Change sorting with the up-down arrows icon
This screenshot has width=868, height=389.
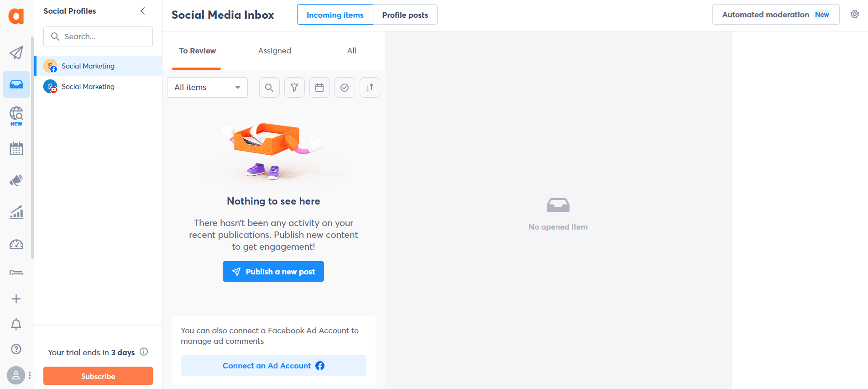point(370,87)
